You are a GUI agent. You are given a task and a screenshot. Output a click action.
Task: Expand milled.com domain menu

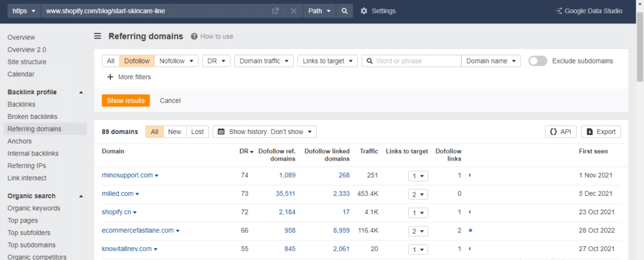coord(137,194)
